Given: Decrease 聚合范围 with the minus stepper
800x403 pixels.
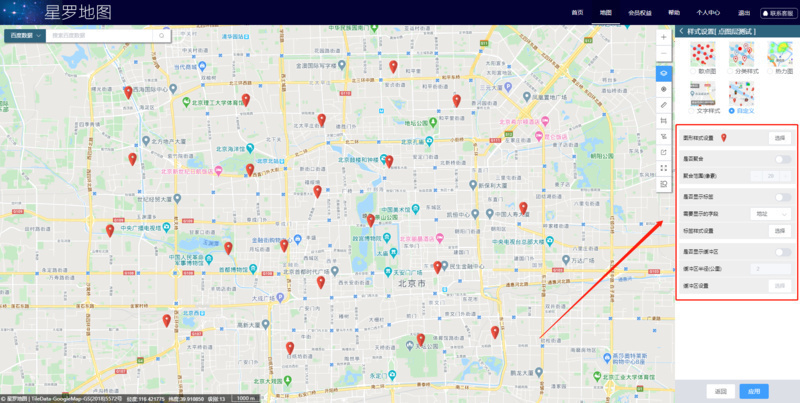Looking at the screenshot, I should pos(756,177).
